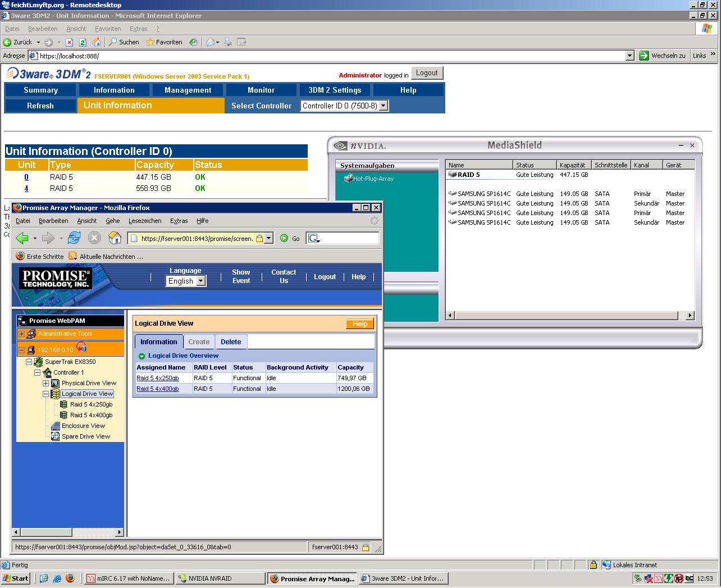Click the IE stop loading icon

pos(69,42)
